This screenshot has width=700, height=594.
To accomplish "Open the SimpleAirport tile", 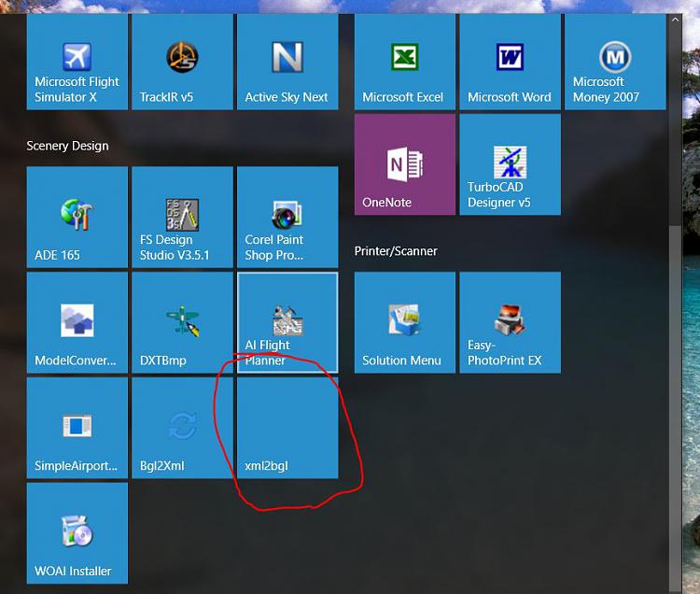I will pos(77,428).
